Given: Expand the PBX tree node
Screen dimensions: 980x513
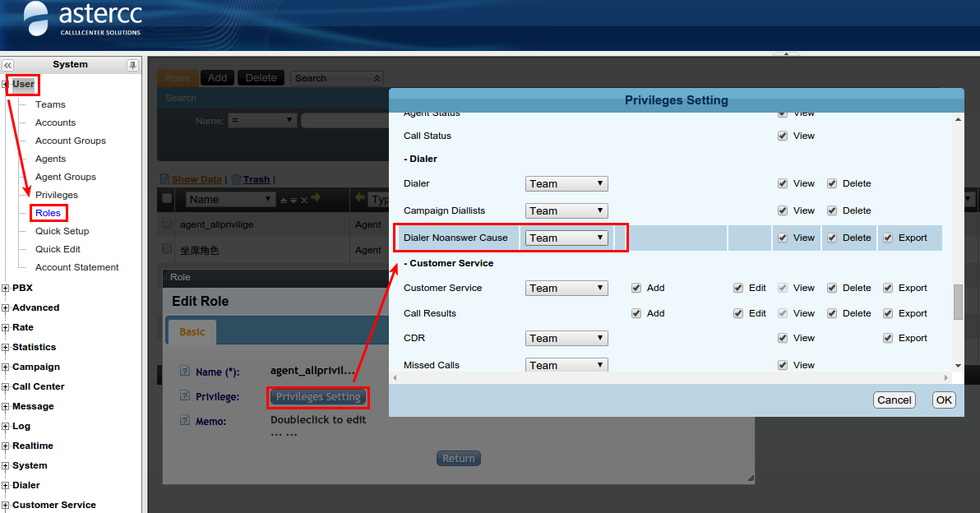Looking at the screenshot, I should click(x=7, y=289).
